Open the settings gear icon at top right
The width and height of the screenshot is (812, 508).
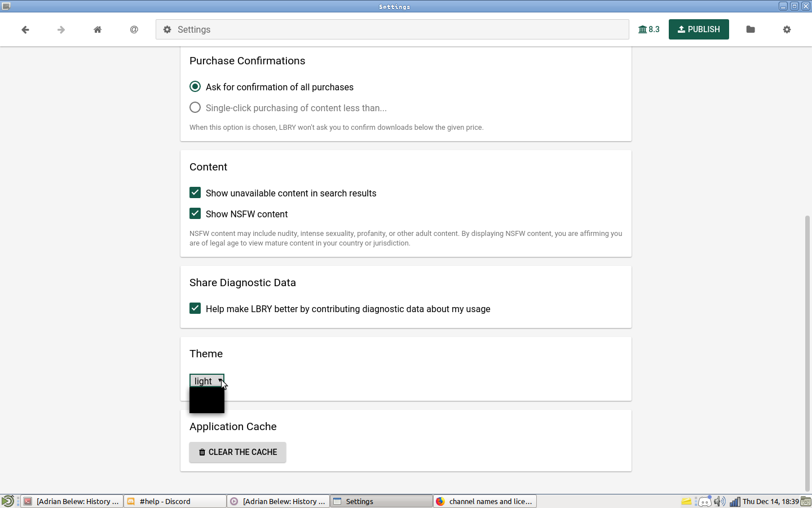(x=787, y=29)
